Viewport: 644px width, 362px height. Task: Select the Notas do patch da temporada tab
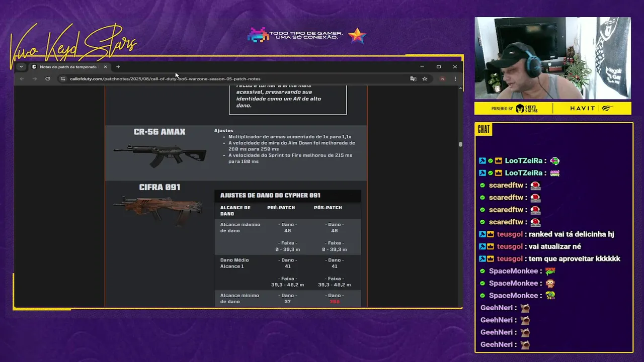coord(69,67)
